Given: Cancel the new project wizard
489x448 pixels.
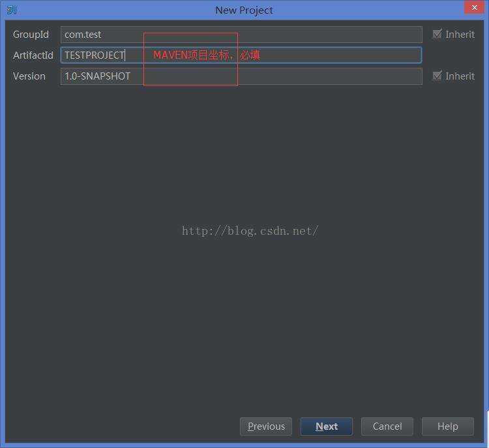Looking at the screenshot, I should tap(387, 426).
